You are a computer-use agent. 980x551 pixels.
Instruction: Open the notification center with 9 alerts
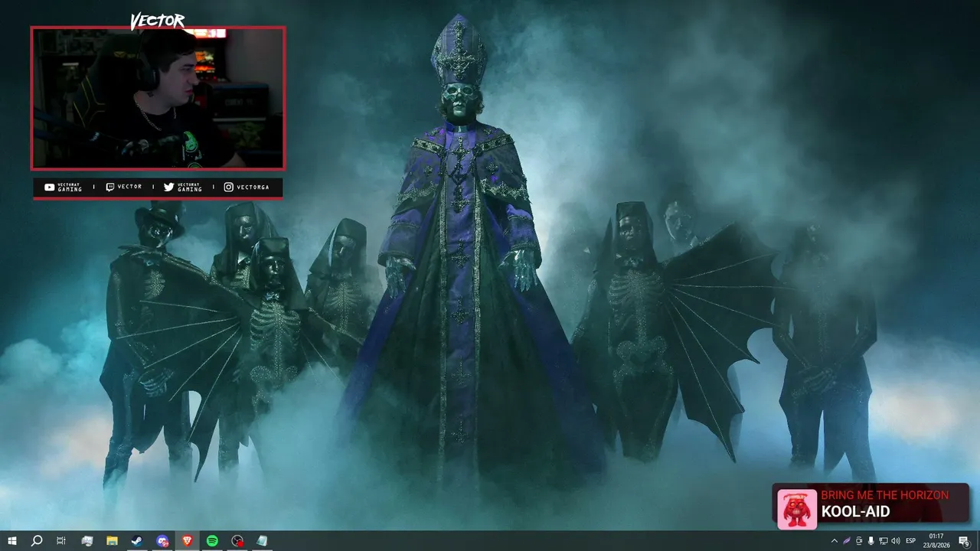pos(965,541)
